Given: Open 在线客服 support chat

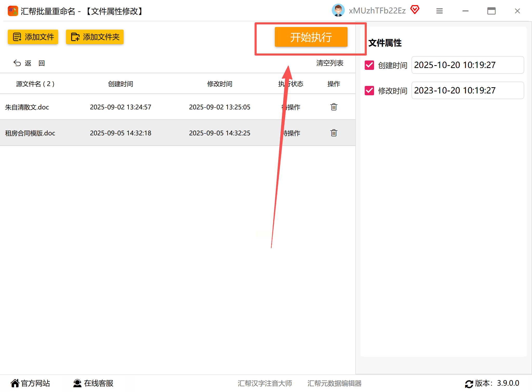Looking at the screenshot, I should coord(94,383).
